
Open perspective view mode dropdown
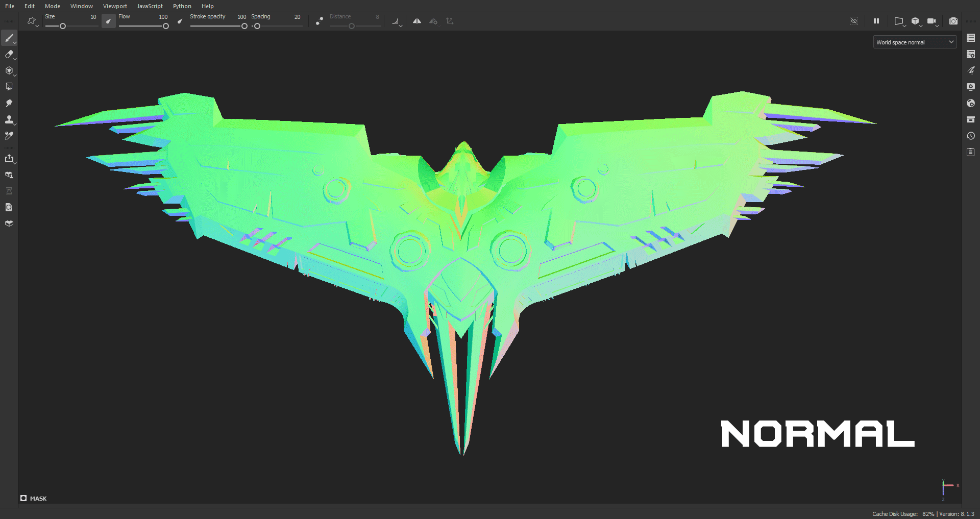point(899,21)
